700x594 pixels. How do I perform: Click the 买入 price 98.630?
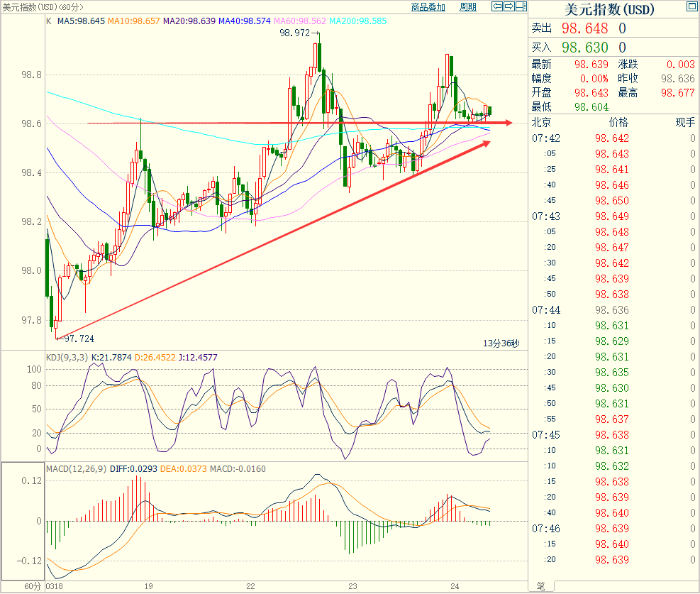(x=585, y=48)
